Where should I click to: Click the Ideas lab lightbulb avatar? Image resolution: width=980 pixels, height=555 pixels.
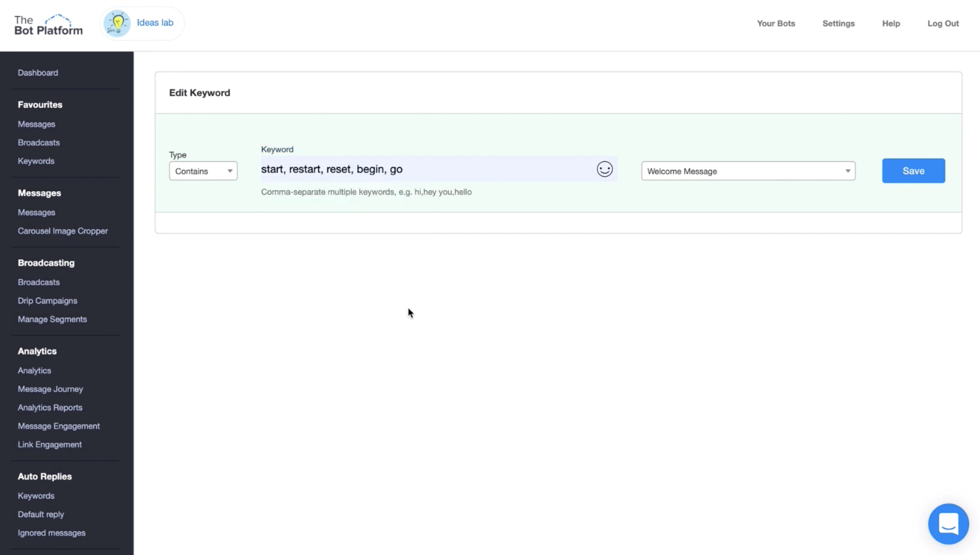117,23
